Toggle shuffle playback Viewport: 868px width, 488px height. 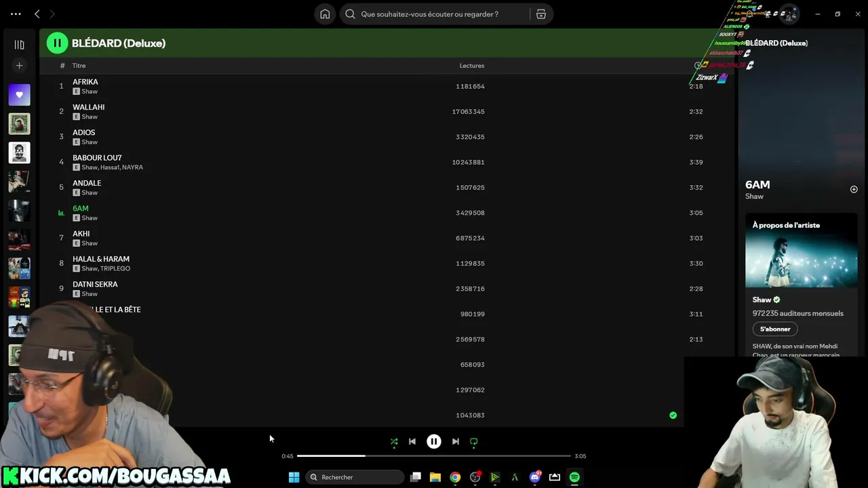pyautogui.click(x=394, y=442)
